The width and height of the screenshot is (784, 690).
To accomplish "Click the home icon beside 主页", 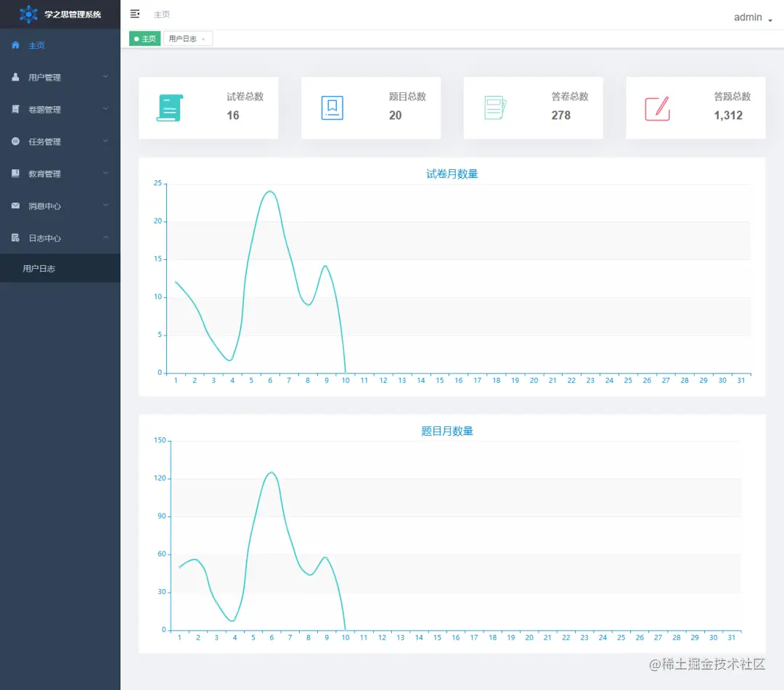I will (x=15, y=45).
